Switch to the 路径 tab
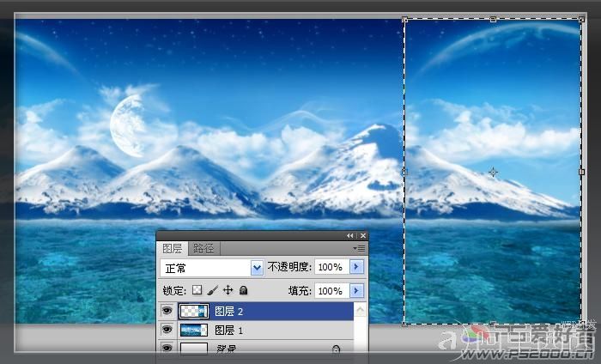Screen dimensions: 601x364 pyautogui.click(x=204, y=248)
